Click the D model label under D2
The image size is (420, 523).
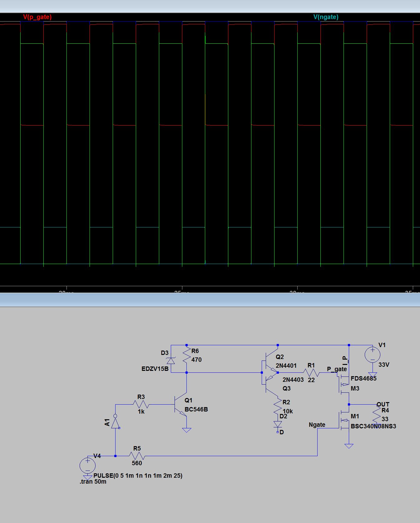point(282,432)
